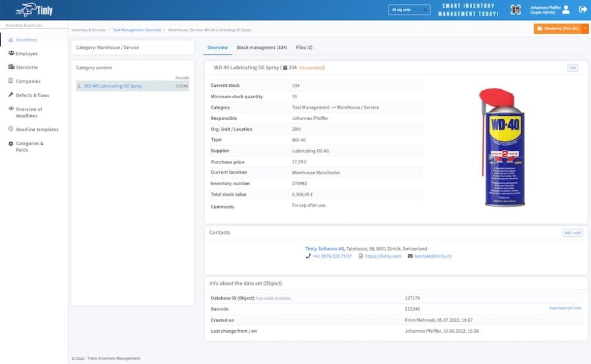The width and height of the screenshot is (591, 364).
Task: Click the barcode 212346 in category list
Action: pos(182,86)
